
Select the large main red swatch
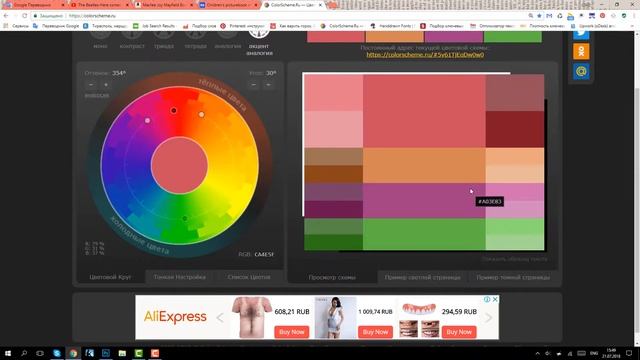pos(424,111)
